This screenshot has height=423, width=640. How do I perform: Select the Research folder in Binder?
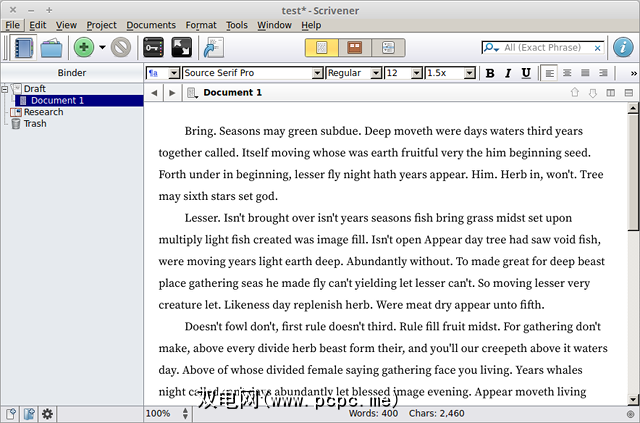tap(43, 112)
